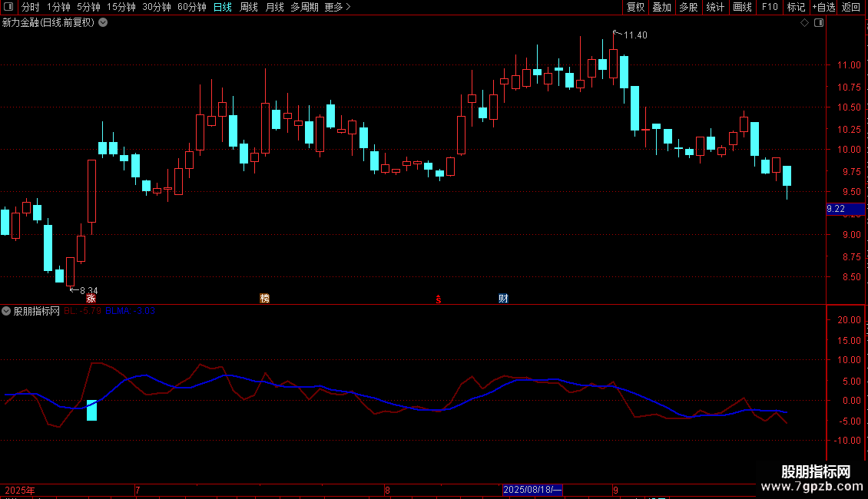Click the BL: -5.79 indicator value
The image size is (868, 499).
tap(82, 311)
